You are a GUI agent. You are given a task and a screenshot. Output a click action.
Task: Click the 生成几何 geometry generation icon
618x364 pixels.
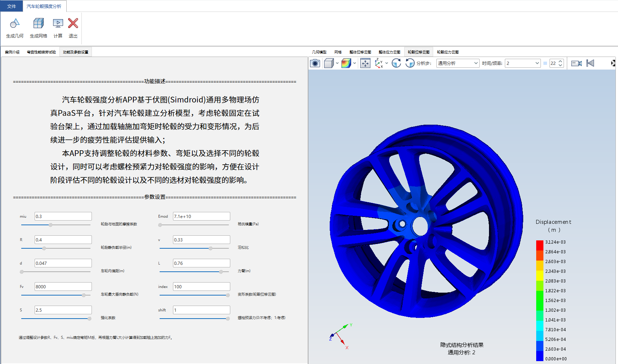click(x=14, y=24)
